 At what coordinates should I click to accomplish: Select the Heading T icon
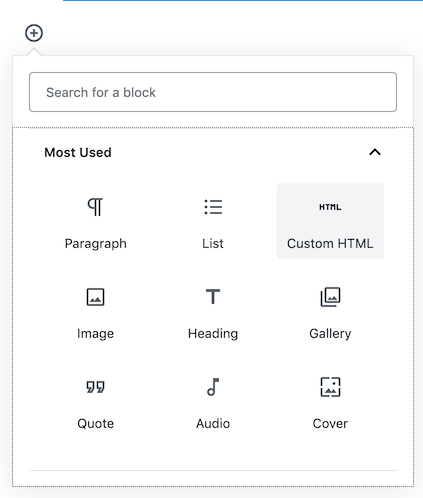pyautogui.click(x=213, y=297)
